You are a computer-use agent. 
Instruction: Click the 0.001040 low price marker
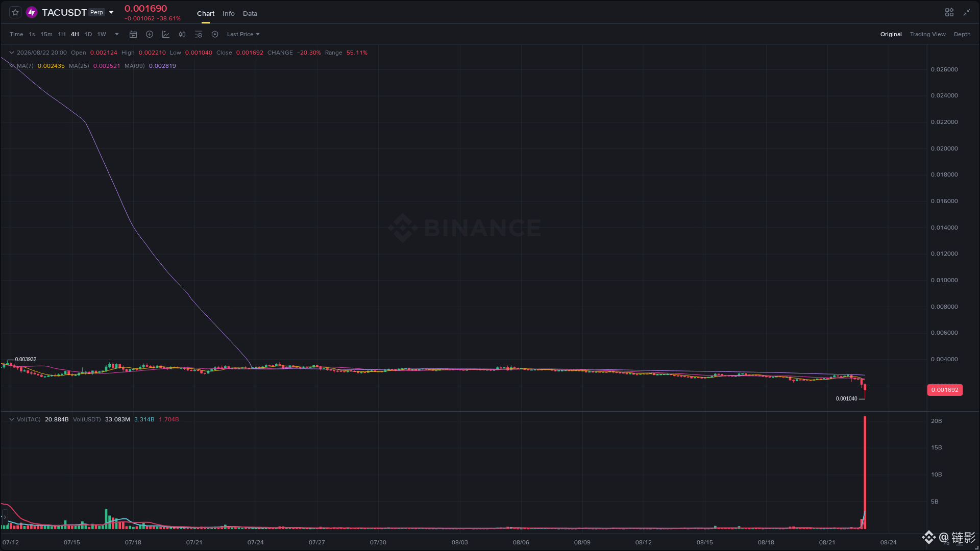[x=847, y=399]
